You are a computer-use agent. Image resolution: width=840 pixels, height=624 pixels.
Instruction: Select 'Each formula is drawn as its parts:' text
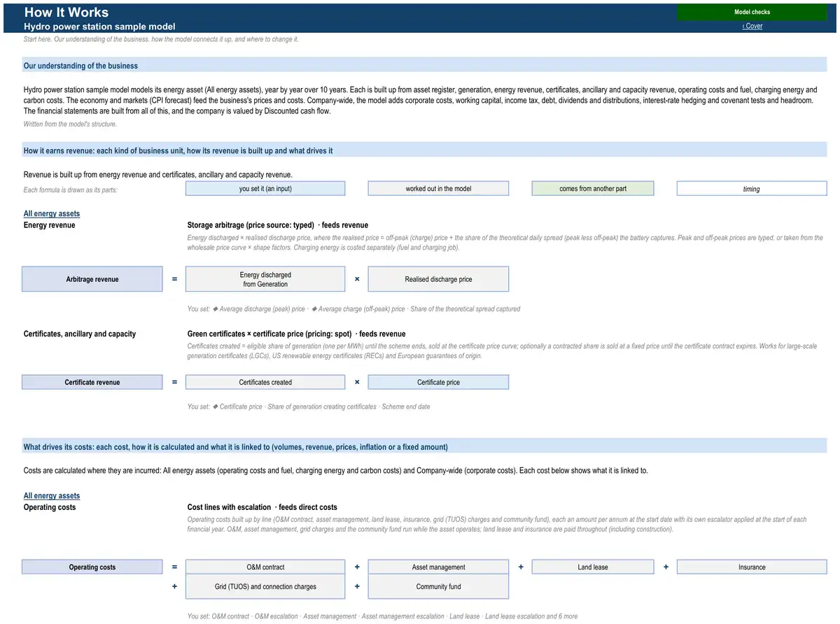click(71, 190)
